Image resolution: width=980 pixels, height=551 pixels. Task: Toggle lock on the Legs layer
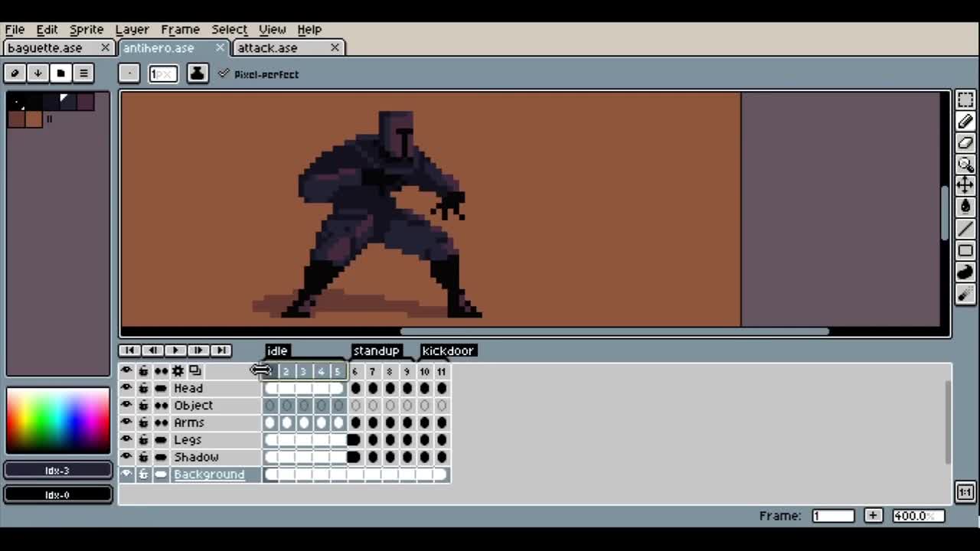[x=143, y=440]
